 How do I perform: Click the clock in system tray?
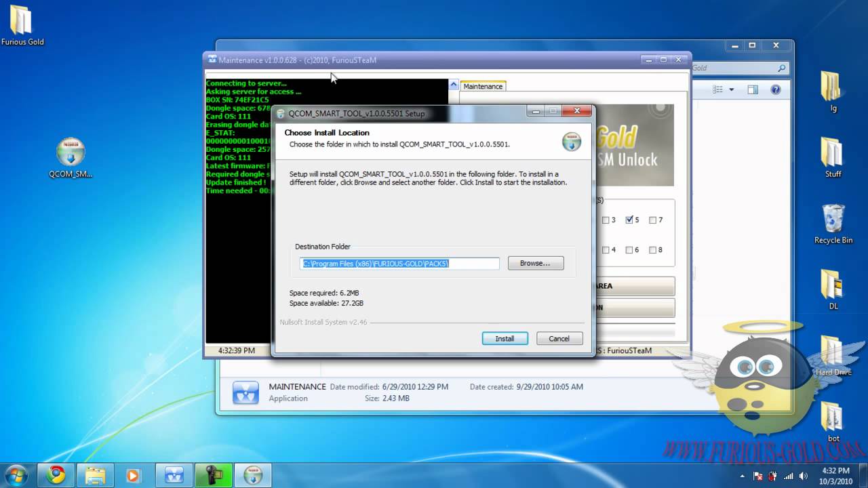tap(835, 475)
